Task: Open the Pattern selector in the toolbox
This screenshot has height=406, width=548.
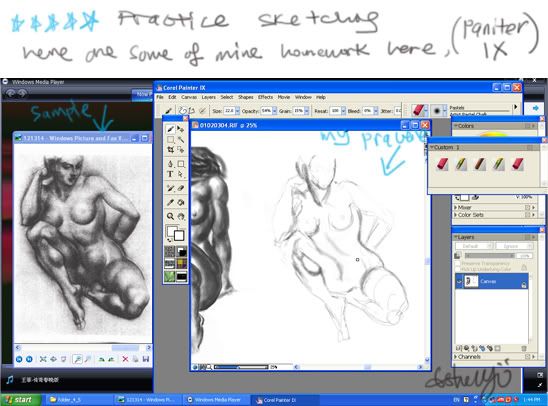Action: (x=170, y=263)
